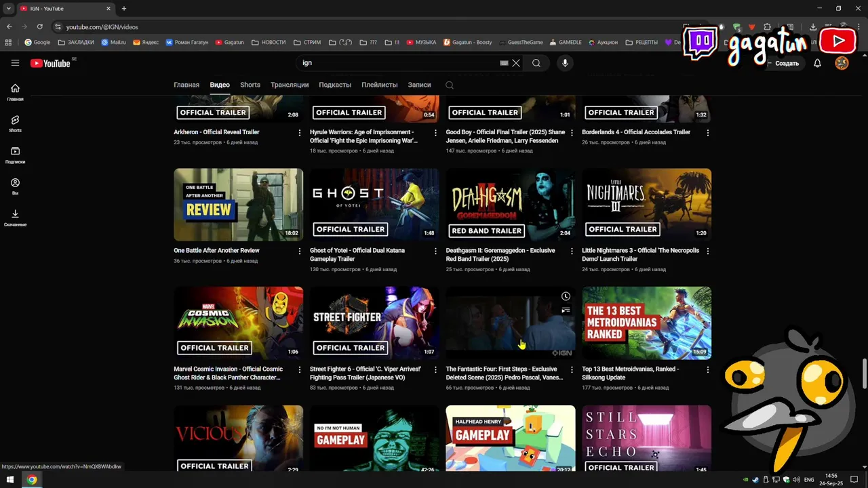The width and height of the screenshot is (868, 488).
Task: Click the page vertical scrollbar thumb
Action: pyautogui.click(x=865, y=374)
